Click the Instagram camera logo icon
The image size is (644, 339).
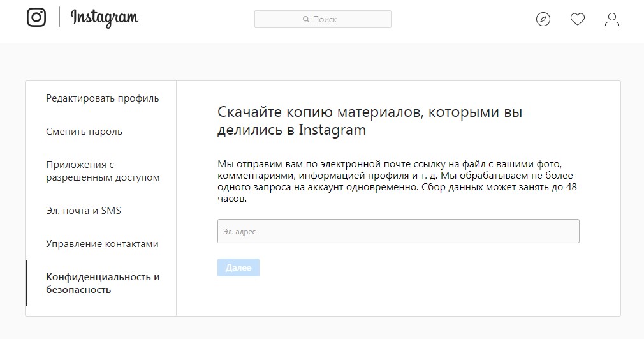coord(36,17)
